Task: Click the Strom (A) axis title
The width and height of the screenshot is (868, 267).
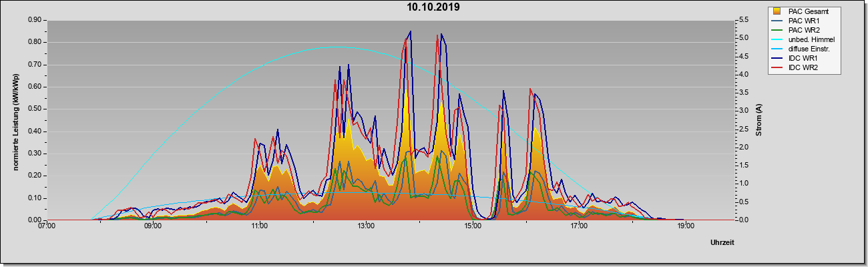Action: pos(759,120)
